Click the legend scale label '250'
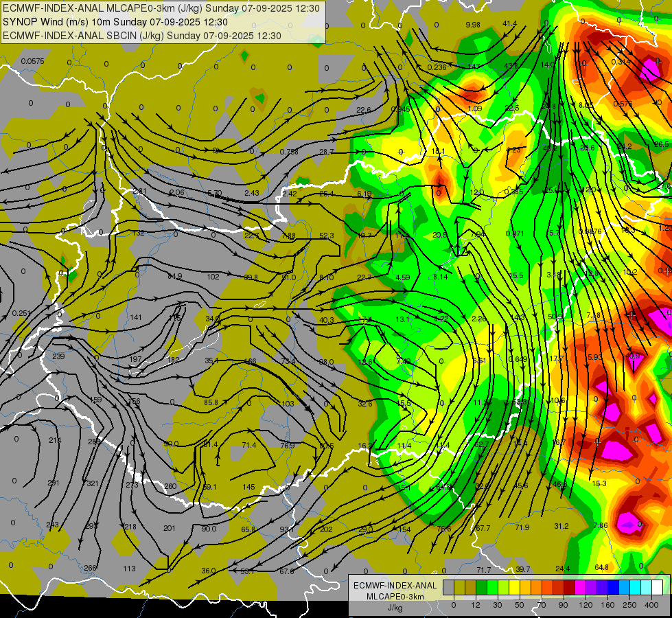The width and height of the screenshot is (672, 618). [x=629, y=605]
